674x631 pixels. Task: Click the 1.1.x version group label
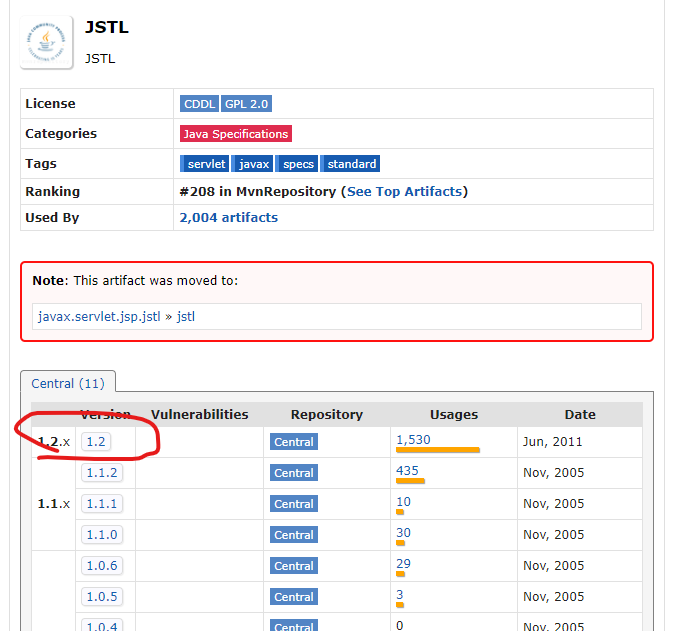coord(54,504)
